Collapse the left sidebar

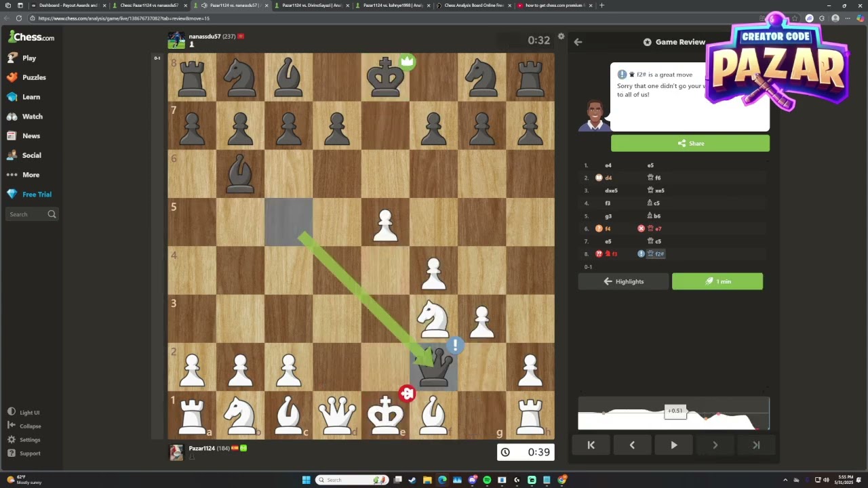24,426
